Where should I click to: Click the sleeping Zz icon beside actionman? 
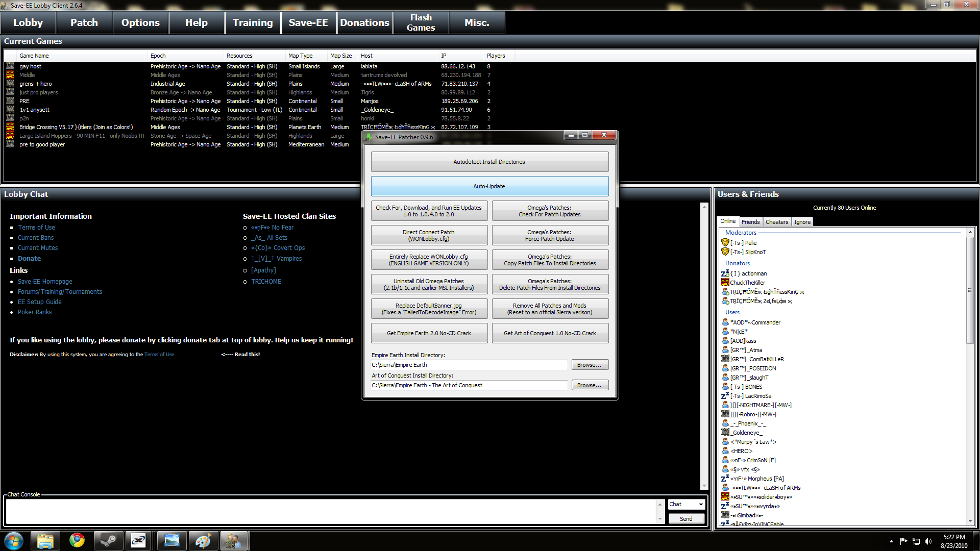click(725, 273)
